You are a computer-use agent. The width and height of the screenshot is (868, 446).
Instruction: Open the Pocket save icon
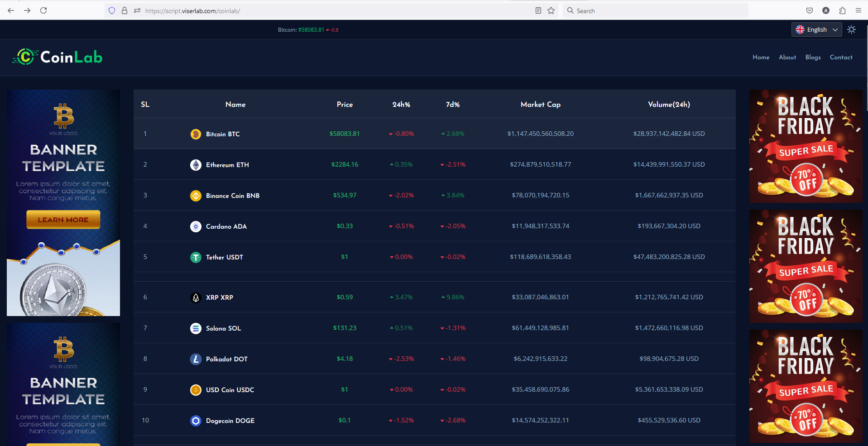pos(810,10)
